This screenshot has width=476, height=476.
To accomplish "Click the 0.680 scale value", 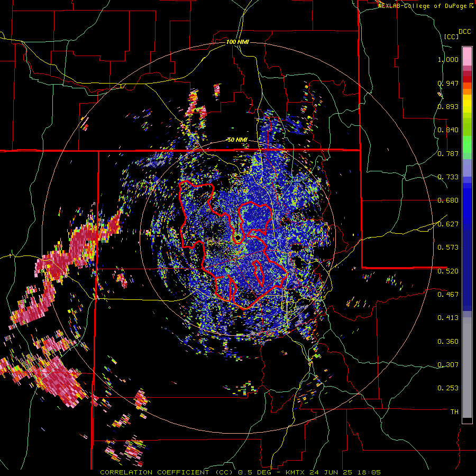I will point(448,200).
